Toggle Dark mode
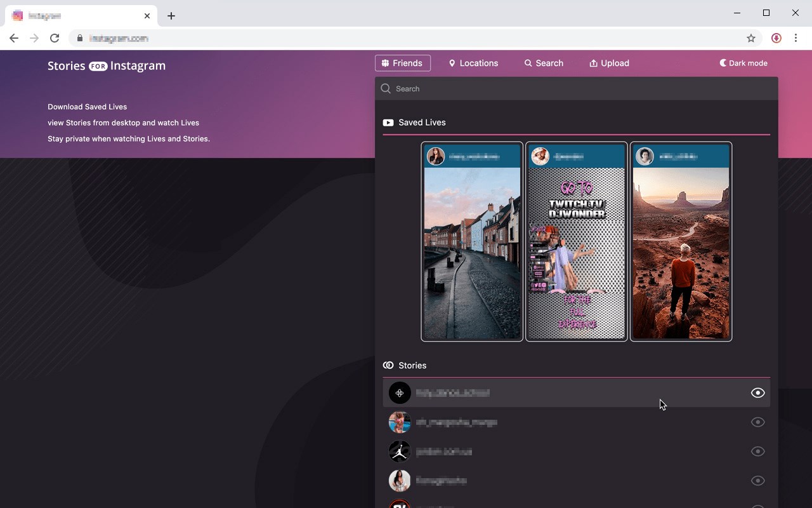The image size is (812, 508). pyautogui.click(x=743, y=63)
